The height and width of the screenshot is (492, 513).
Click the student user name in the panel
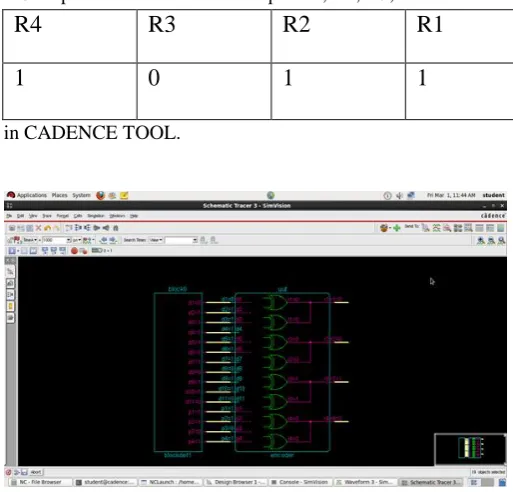pos(493,195)
